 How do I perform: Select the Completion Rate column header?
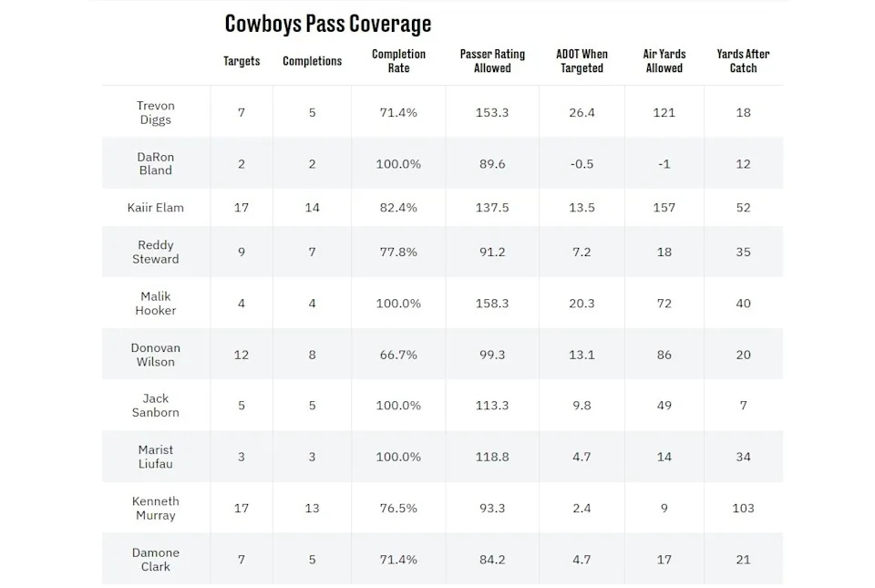point(398,61)
